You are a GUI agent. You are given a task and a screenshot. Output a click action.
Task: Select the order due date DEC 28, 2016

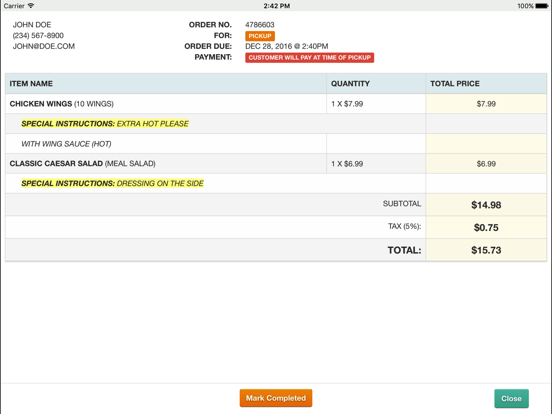(x=287, y=46)
